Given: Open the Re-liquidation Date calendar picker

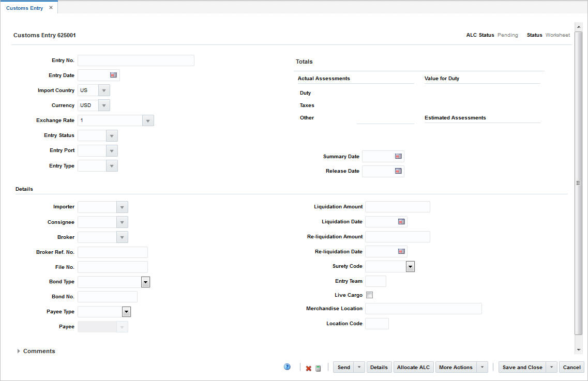Looking at the screenshot, I should tap(401, 251).
